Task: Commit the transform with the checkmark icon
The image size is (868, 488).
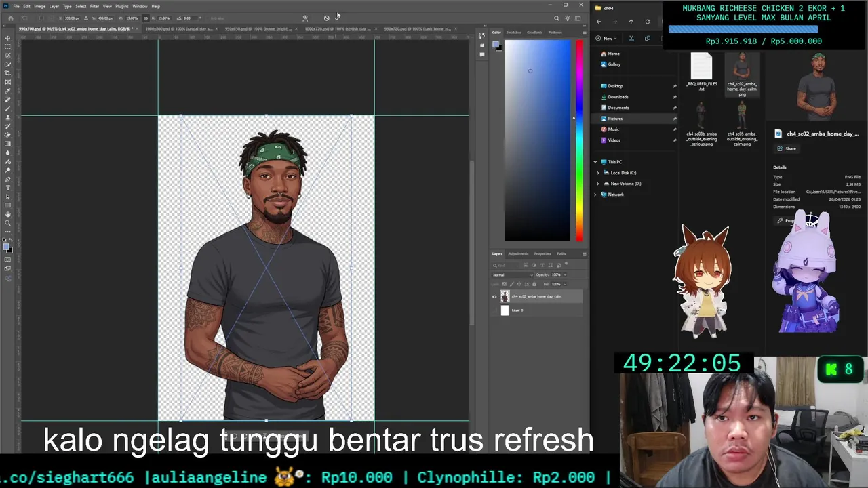Action: pyautogui.click(x=337, y=18)
